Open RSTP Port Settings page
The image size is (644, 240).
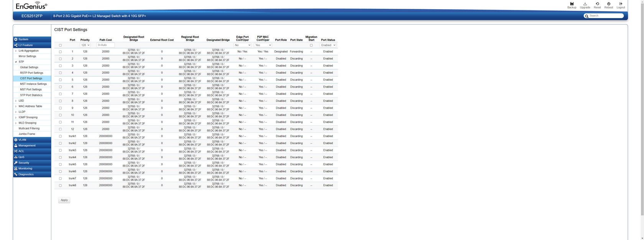click(31, 73)
